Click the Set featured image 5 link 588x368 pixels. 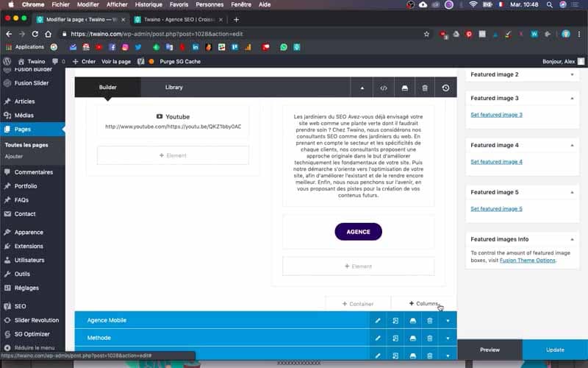click(496, 208)
